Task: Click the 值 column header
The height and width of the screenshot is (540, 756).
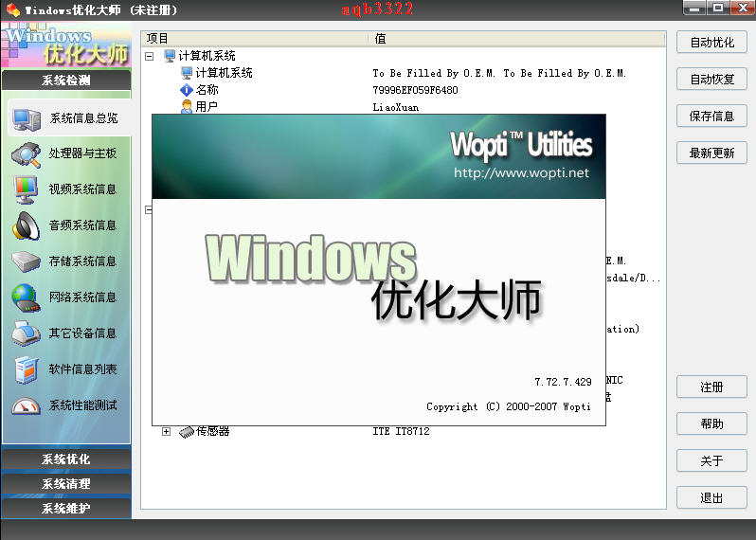Action: tap(517, 39)
